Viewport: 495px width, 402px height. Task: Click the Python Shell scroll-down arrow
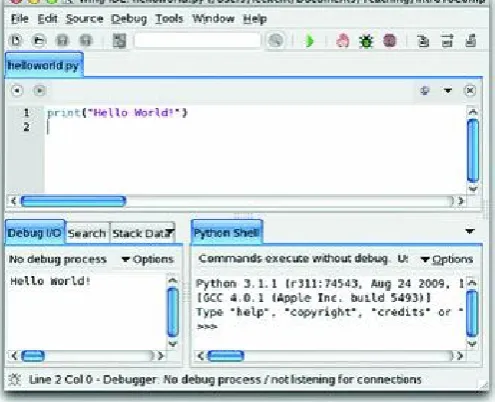pyautogui.click(x=472, y=343)
